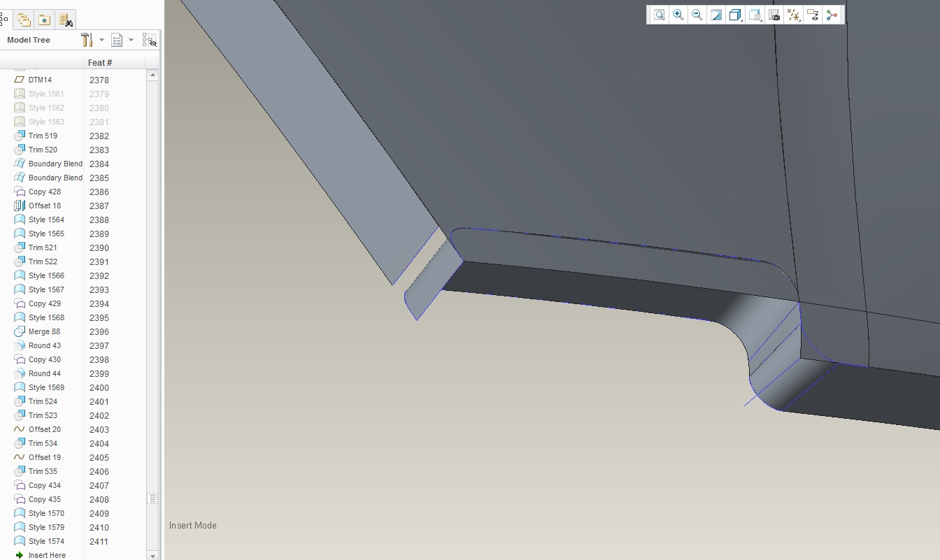The width and height of the screenshot is (940, 560).
Task: Select the Trim 519 feature
Action: pyautogui.click(x=43, y=136)
